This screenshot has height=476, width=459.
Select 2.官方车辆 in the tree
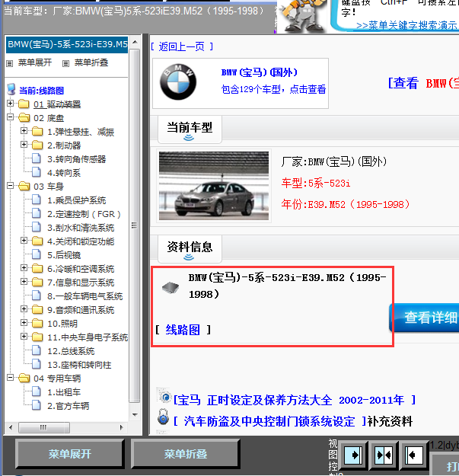click(69, 406)
